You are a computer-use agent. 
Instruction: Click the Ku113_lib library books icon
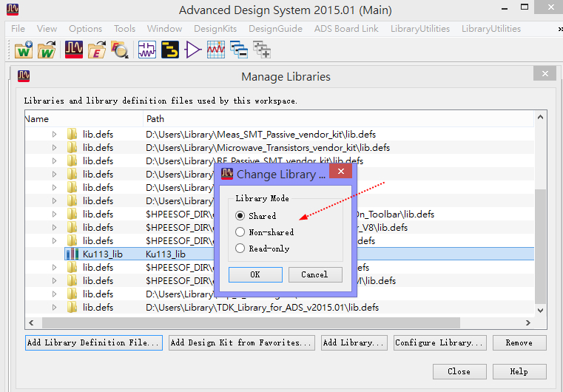coord(73,254)
